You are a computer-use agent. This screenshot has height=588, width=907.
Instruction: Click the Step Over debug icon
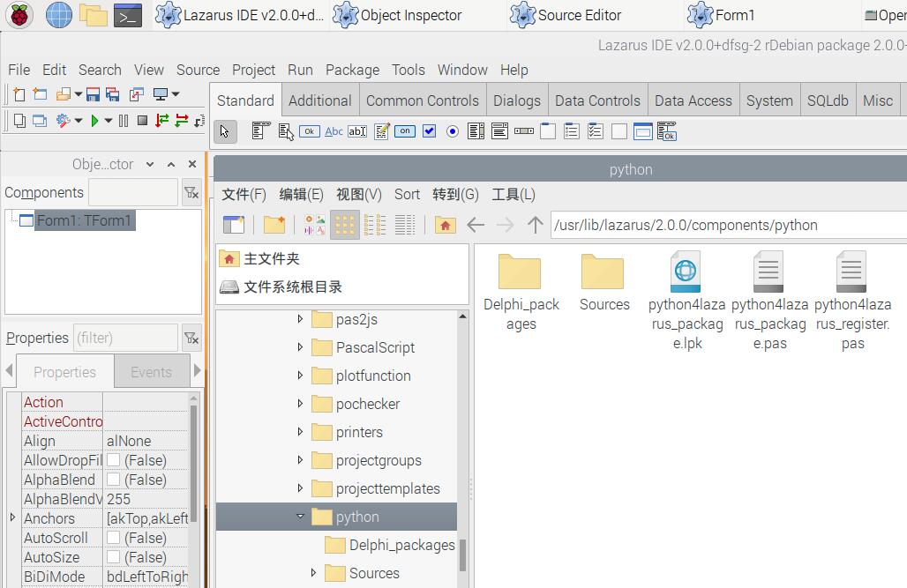pos(182,120)
